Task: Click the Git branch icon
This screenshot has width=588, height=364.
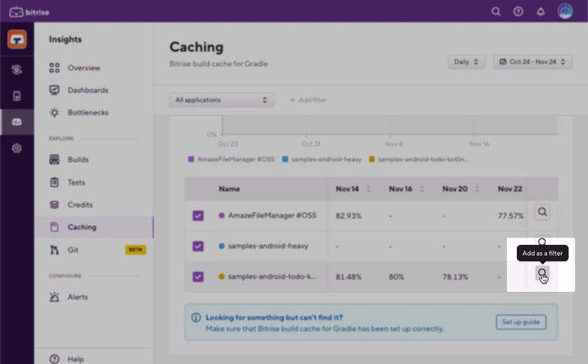Action: coord(54,250)
